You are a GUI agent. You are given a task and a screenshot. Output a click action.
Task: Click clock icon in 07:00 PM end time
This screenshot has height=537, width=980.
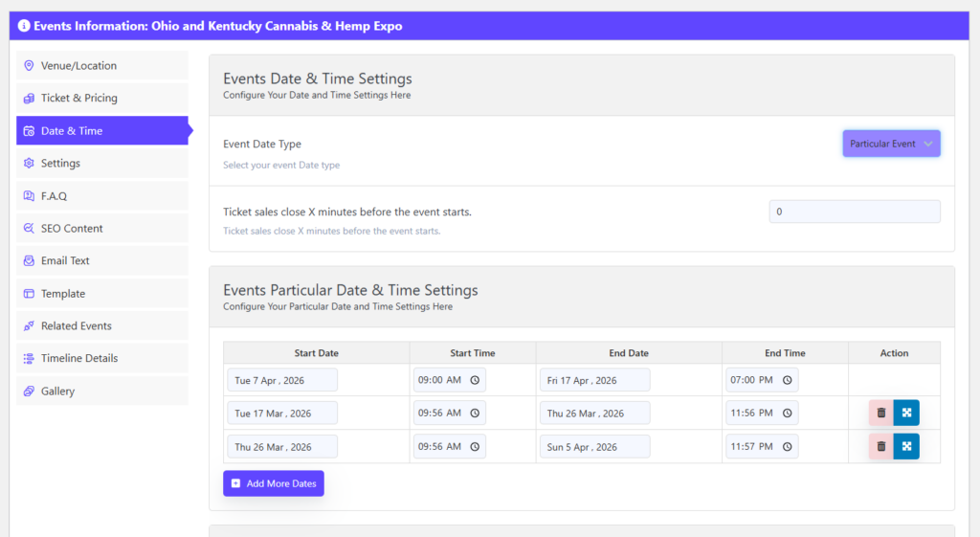point(787,380)
